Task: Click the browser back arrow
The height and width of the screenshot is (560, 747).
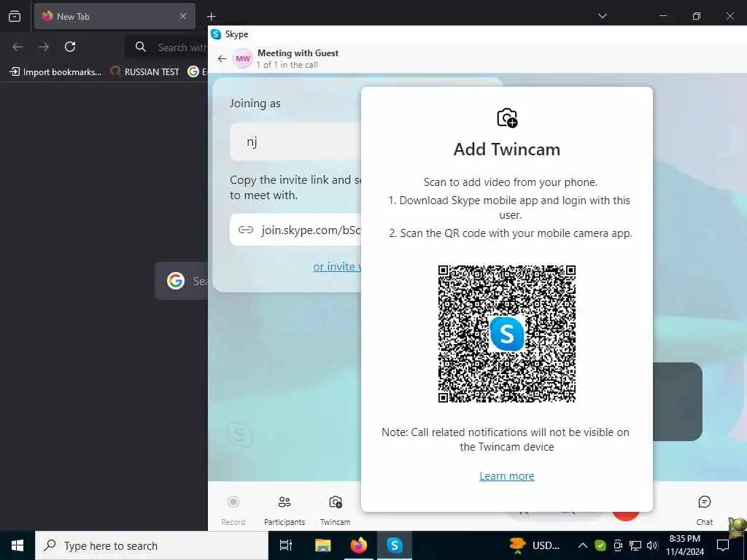Action: tap(18, 47)
